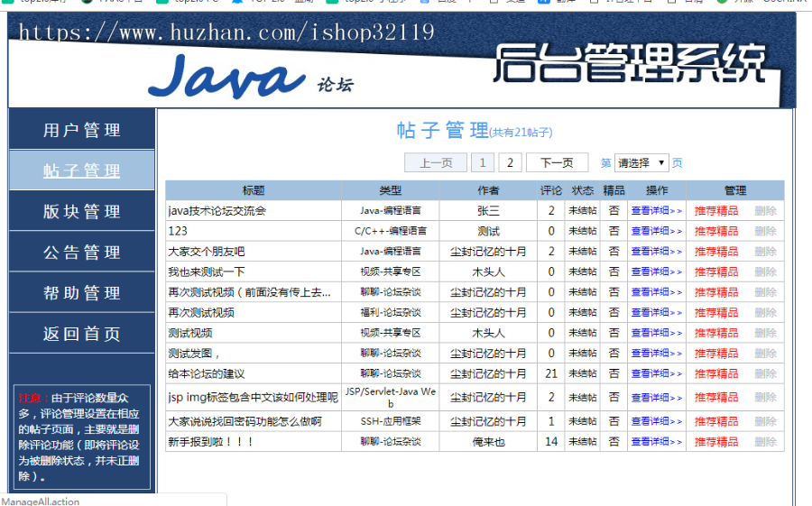Open the 请选择 page dropdown
Viewport: 812px width, 506px height.
point(641,163)
